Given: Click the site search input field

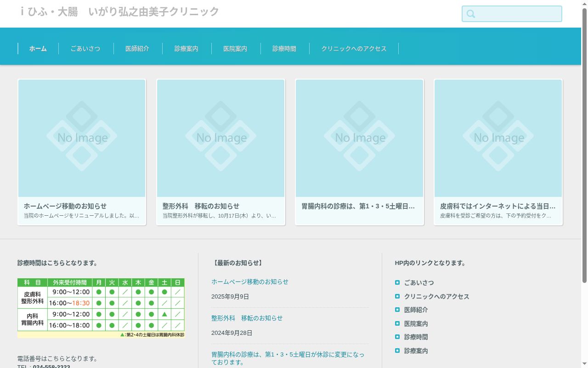Looking at the screenshot, I should [x=512, y=14].
